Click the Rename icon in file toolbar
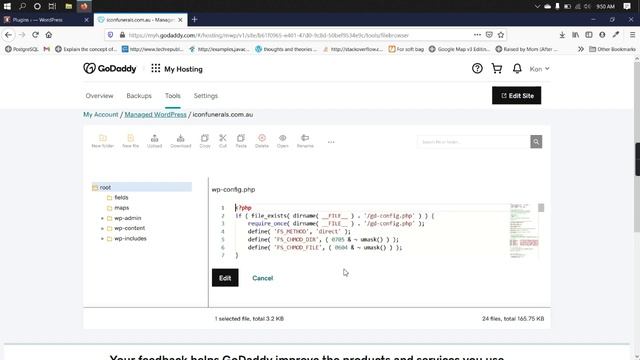Image resolution: width=640 pixels, height=360 pixels. [305, 141]
